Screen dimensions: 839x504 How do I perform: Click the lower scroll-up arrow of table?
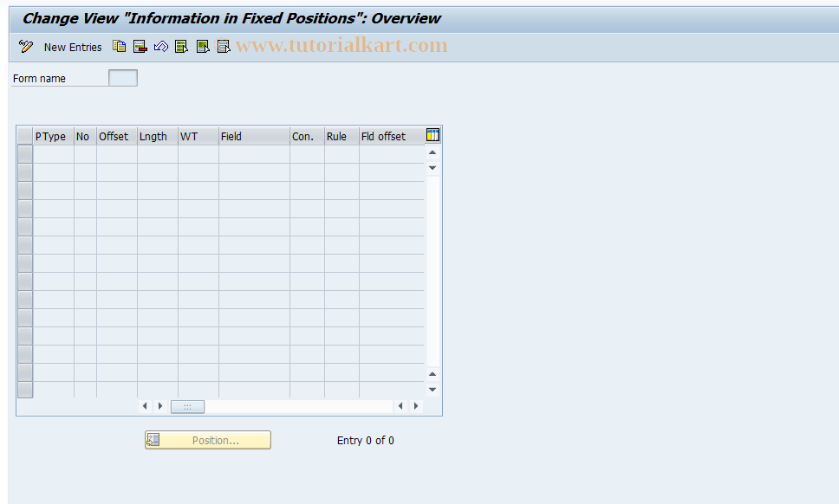pyautogui.click(x=433, y=374)
